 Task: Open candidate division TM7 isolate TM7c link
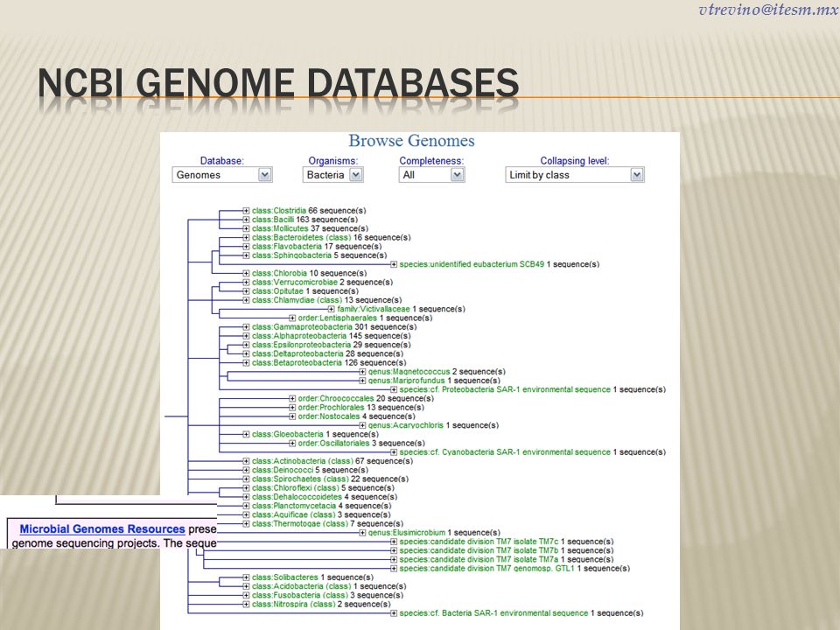pos(479,542)
